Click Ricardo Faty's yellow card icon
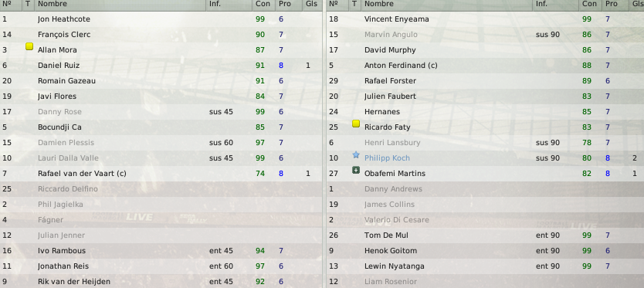The image size is (644, 288). pos(356,124)
